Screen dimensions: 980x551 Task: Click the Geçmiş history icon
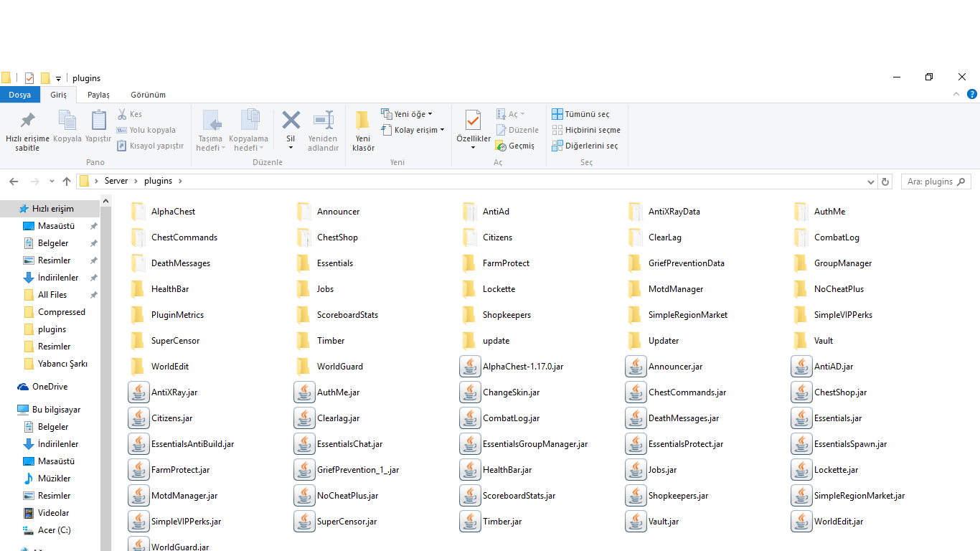[x=501, y=146]
